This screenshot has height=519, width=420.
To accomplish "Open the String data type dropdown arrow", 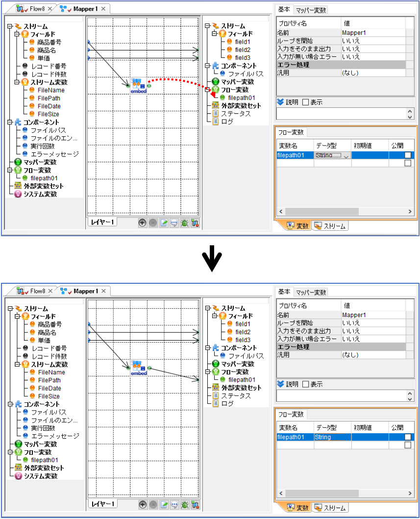I will tap(346, 155).
